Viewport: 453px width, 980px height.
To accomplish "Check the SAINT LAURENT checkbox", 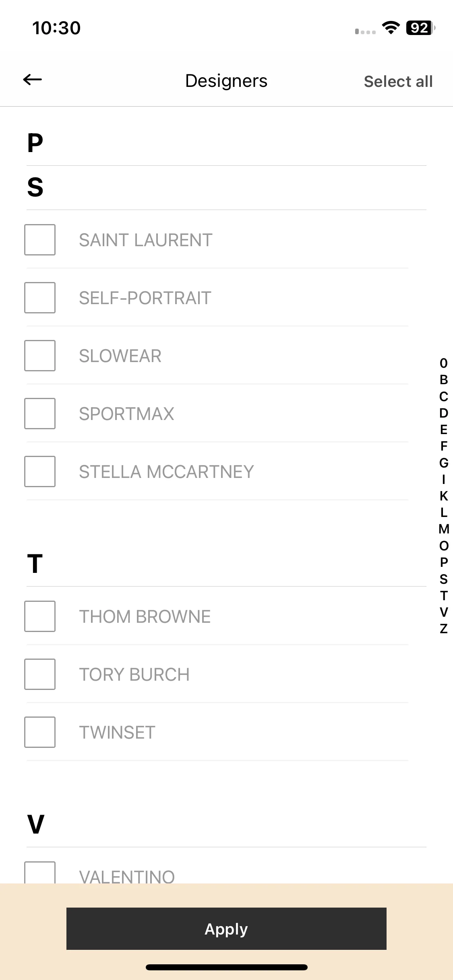I will [40, 240].
